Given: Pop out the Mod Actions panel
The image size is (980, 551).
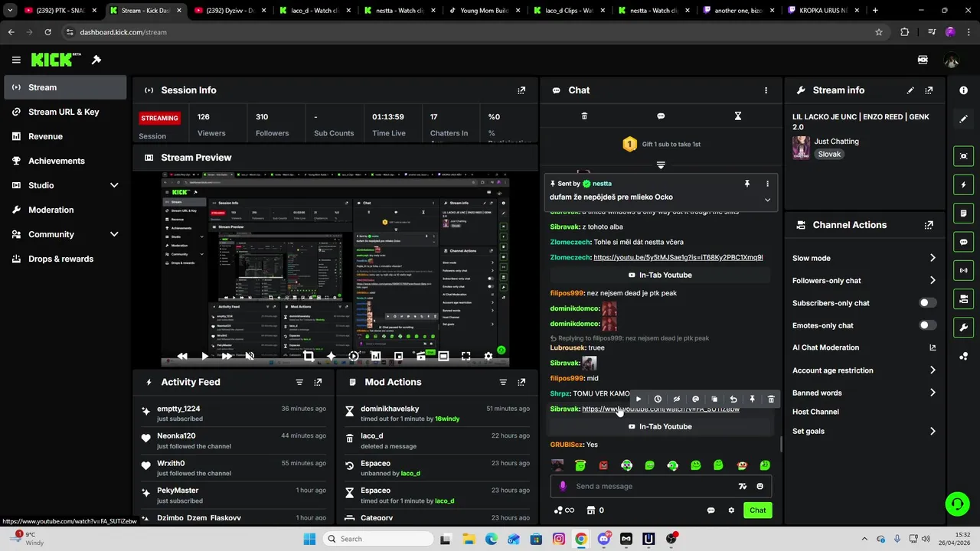Looking at the screenshot, I should (521, 382).
